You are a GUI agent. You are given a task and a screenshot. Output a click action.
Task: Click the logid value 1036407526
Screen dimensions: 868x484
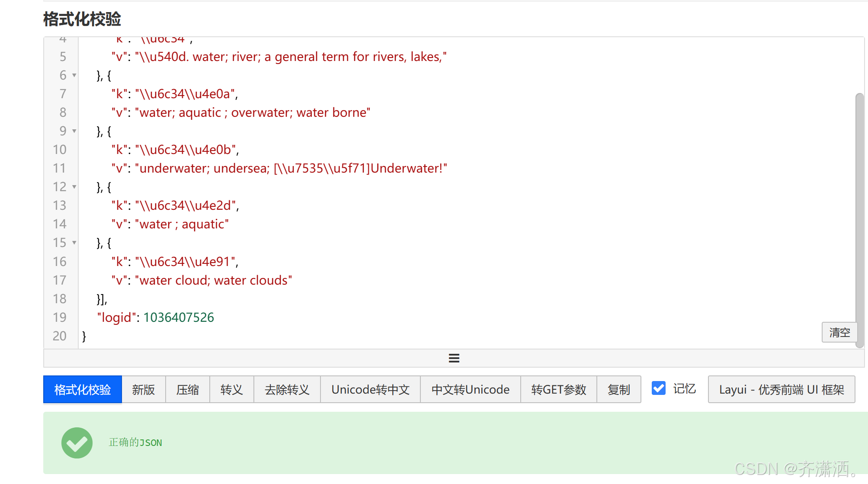pyautogui.click(x=179, y=317)
